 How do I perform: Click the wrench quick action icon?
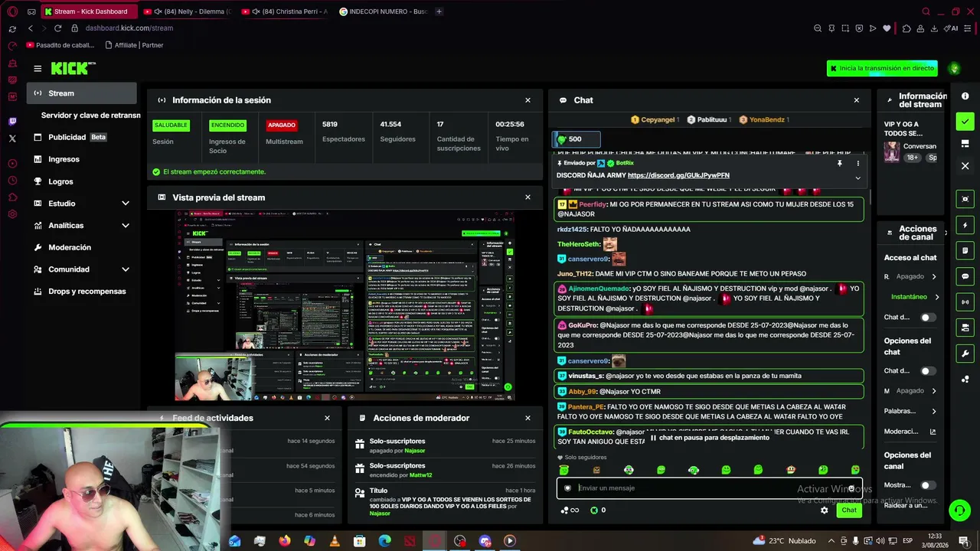[x=965, y=354]
